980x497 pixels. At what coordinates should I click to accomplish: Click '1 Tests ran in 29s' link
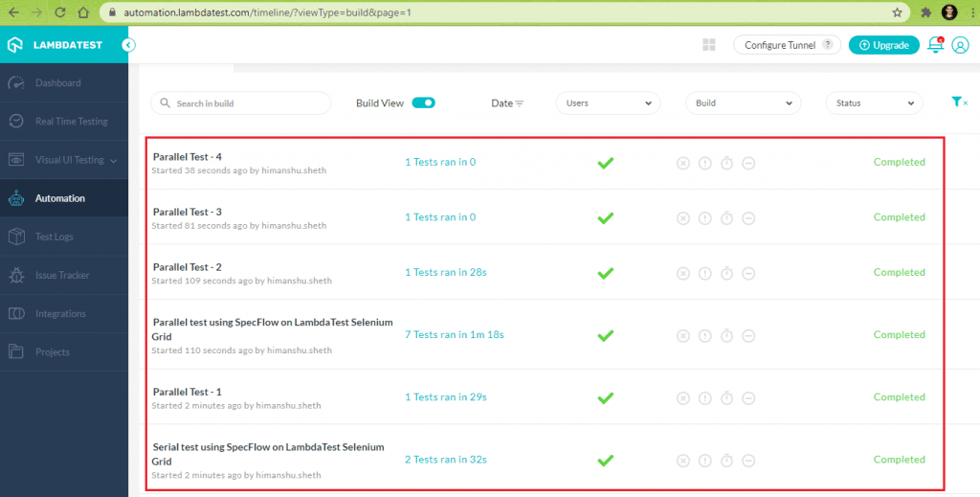446,397
